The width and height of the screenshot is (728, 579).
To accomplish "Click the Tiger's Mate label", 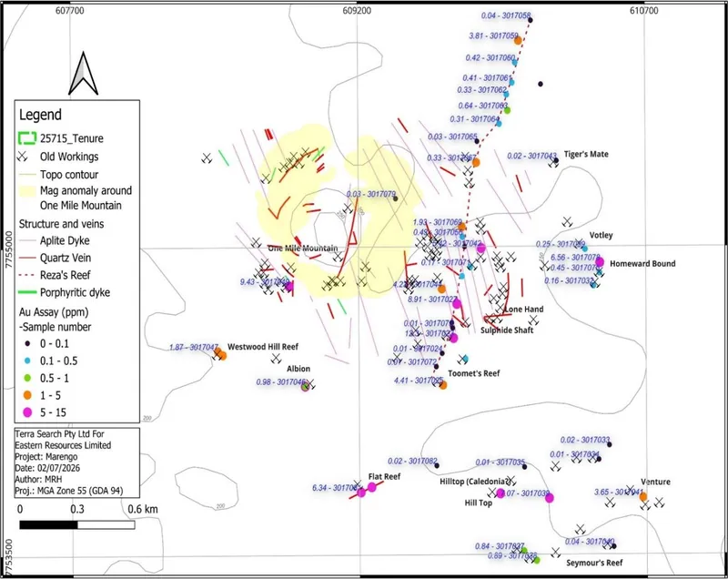I will pos(586,154).
